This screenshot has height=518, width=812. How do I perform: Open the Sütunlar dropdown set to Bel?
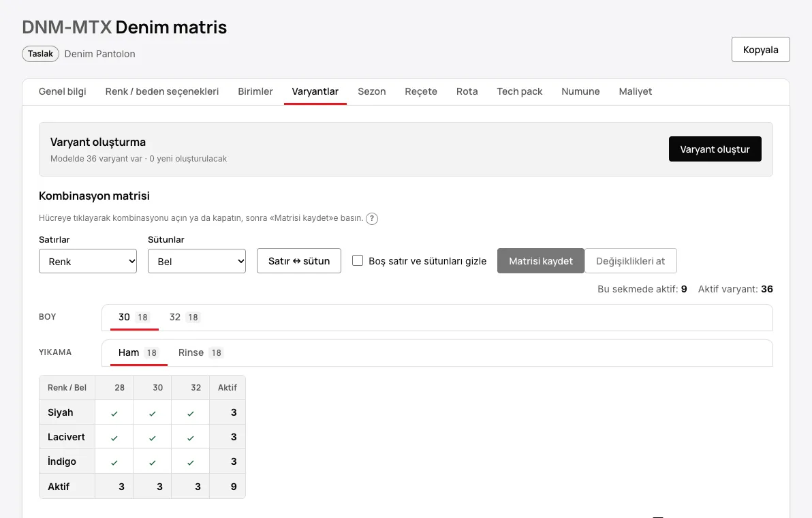(197, 261)
